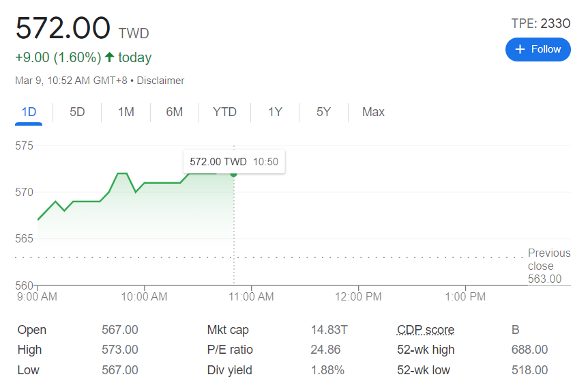Click the CDP score label
The height and width of the screenshot is (392, 588).
point(426,330)
